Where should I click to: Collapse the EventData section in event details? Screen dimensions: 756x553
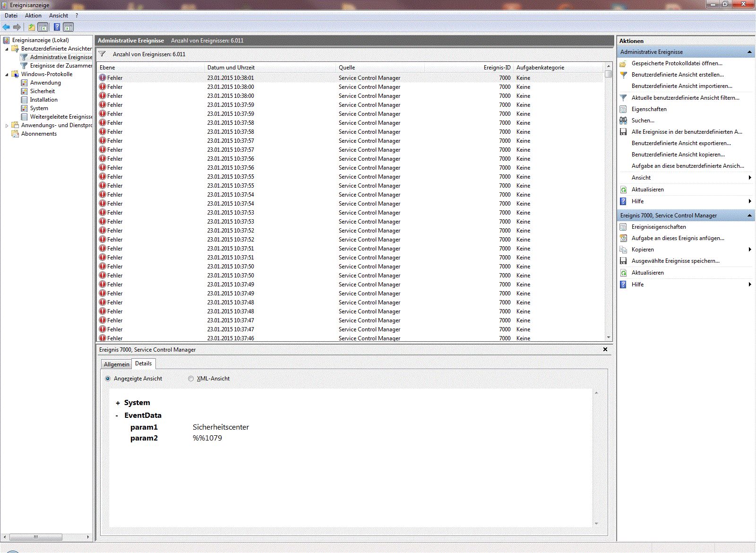click(x=117, y=415)
